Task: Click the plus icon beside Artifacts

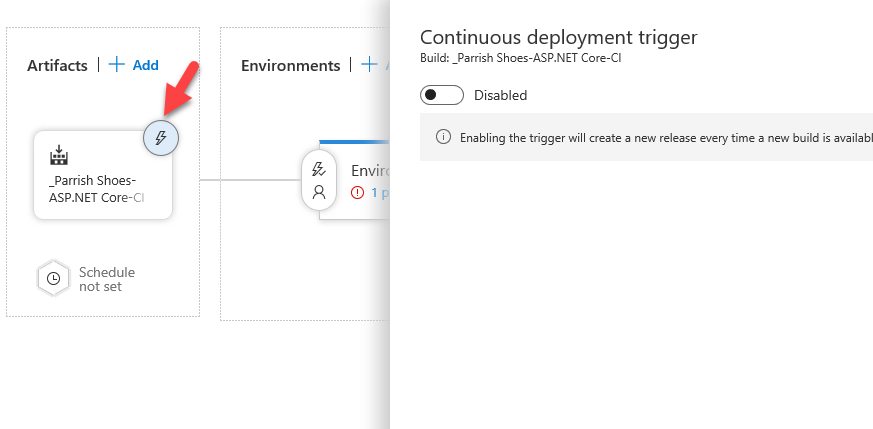Action: tap(117, 65)
